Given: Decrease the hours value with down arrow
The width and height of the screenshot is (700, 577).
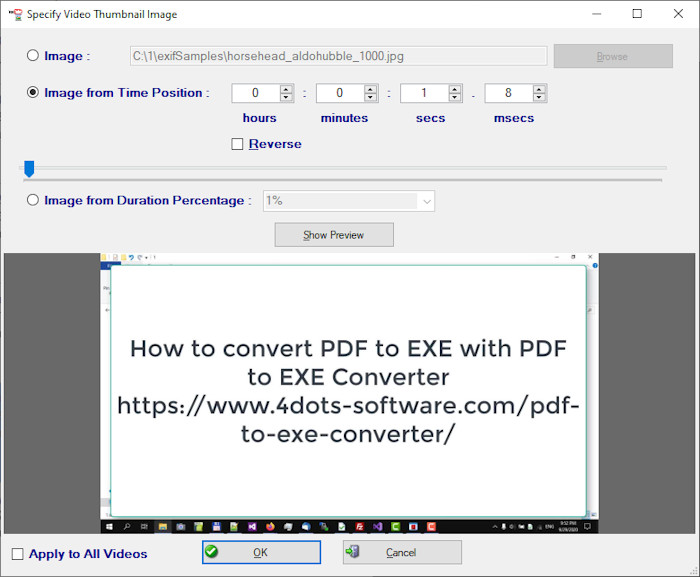Looking at the screenshot, I should pyautogui.click(x=286, y=97).
